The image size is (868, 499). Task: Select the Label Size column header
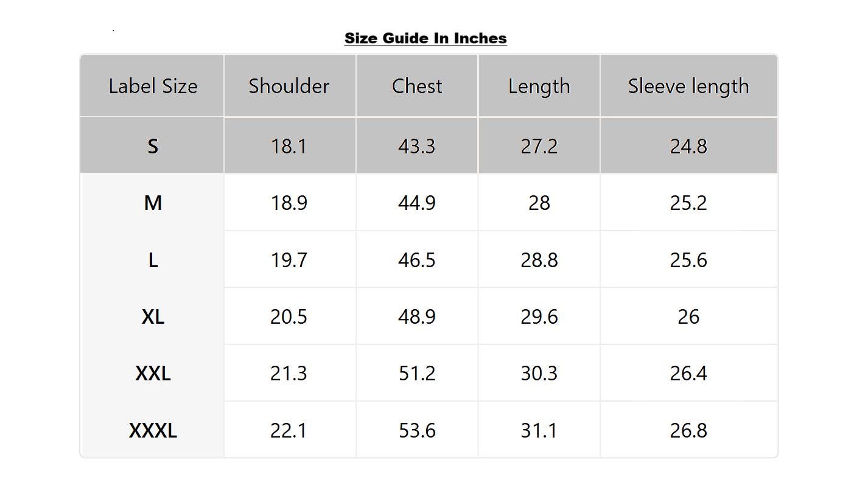tap(153, 86)
